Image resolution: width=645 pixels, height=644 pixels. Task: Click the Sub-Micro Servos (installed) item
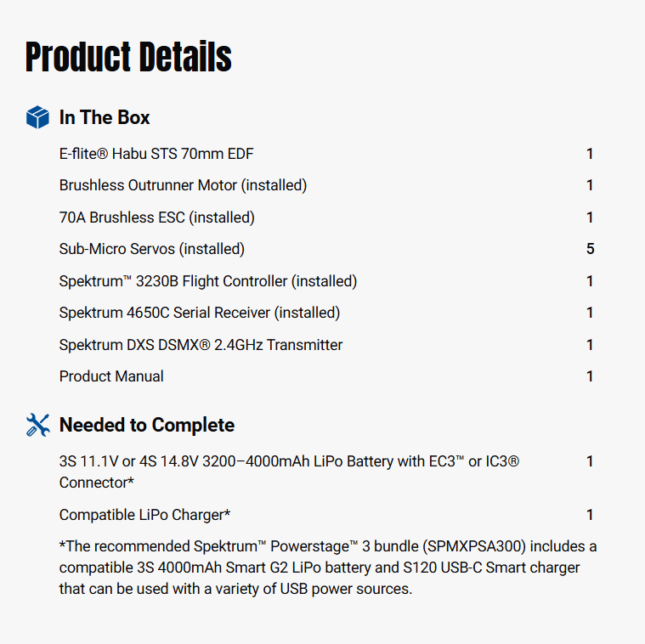(x=151, y=249)
